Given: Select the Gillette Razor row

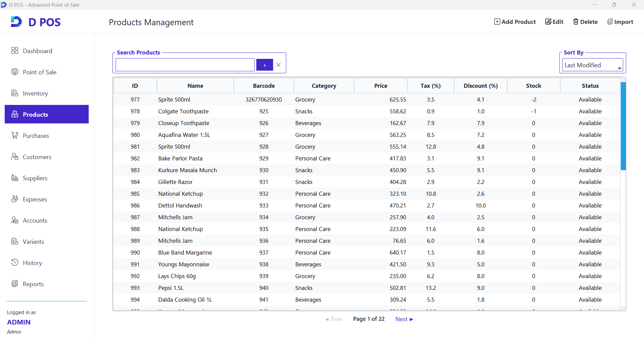Looking at the screenshot, I should [367, 182].
